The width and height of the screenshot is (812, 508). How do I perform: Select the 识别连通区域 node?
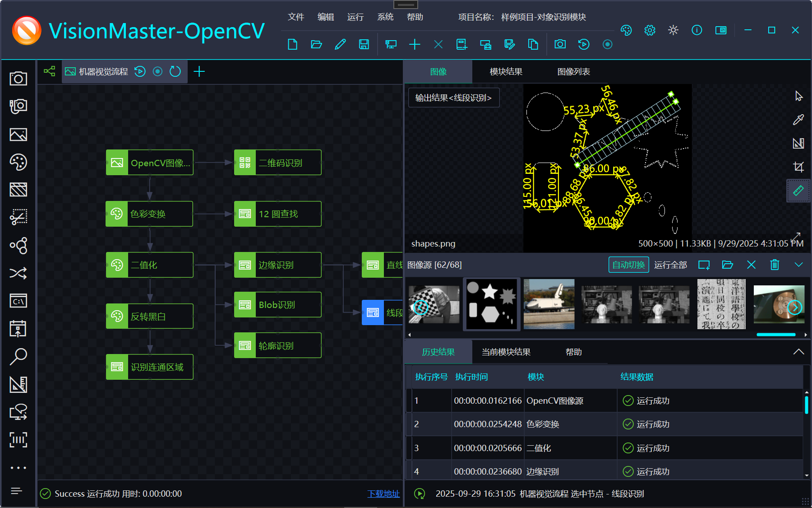150,367
